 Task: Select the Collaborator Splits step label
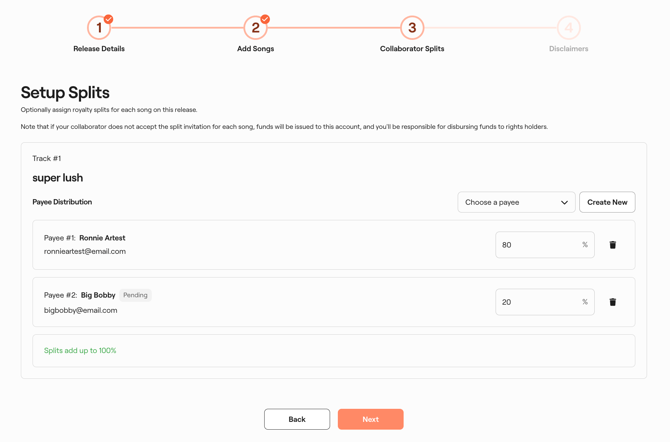coord(412,49)
